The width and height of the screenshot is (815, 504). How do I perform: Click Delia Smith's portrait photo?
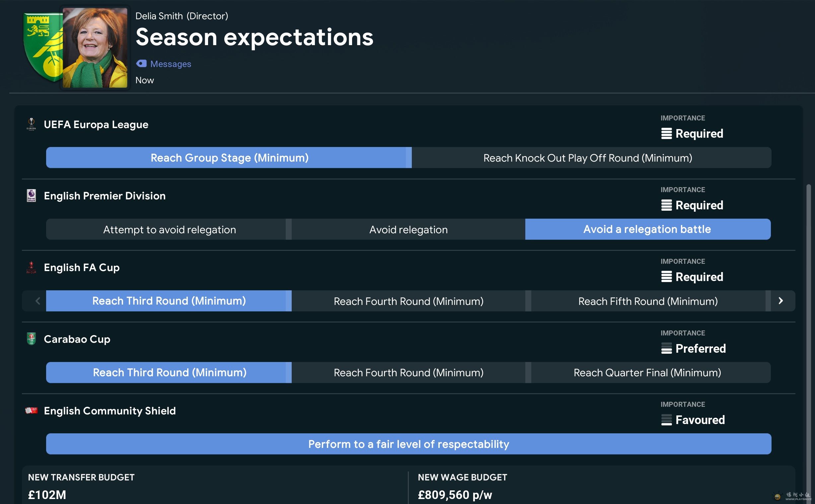(x=95, y=48)
